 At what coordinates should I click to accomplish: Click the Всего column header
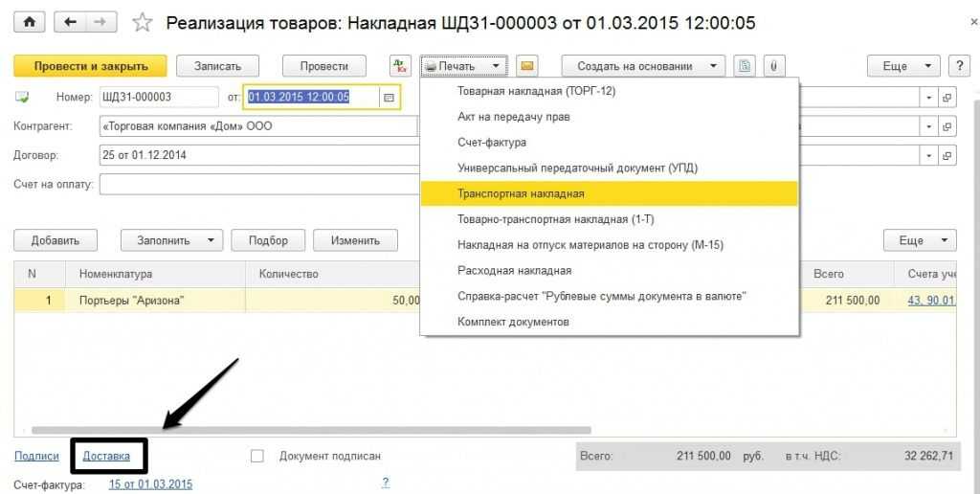848,274
